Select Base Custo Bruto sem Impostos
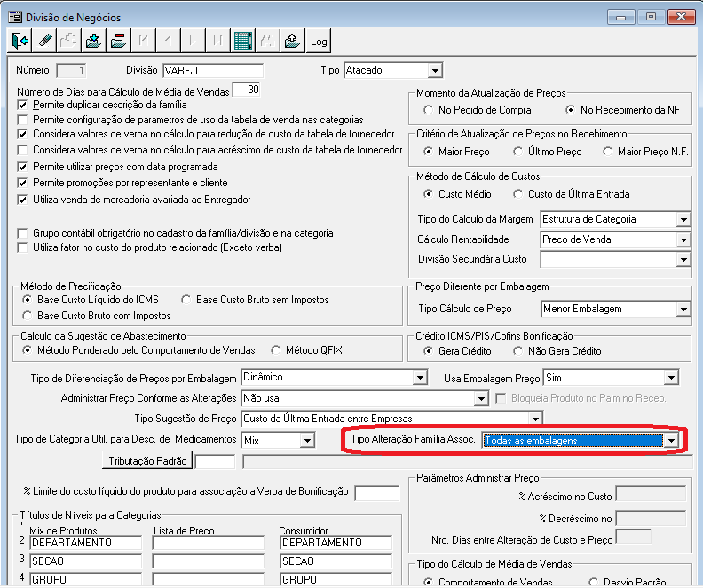Viewport: 703px width, 588px height. pos(186,300)
